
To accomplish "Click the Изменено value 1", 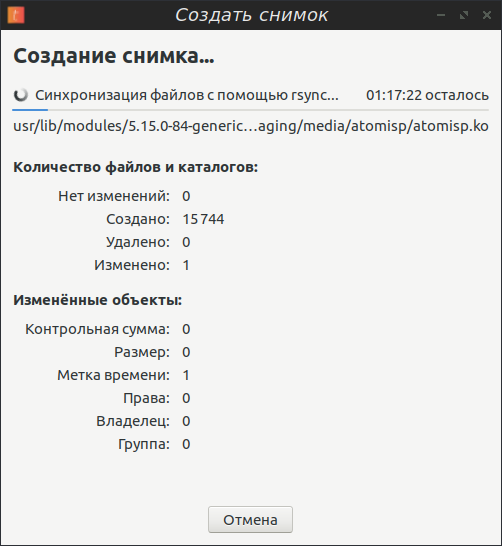I will tap(186, 265).
